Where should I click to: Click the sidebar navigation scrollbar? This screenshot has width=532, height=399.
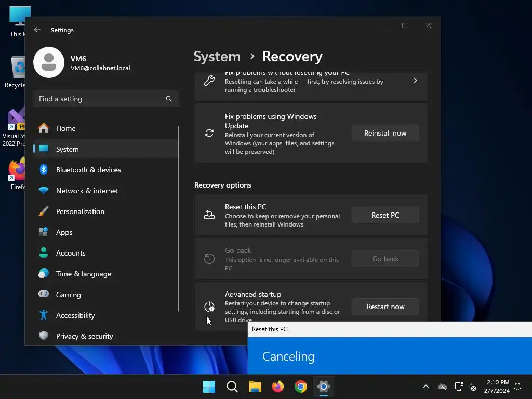tap(178, 219)
